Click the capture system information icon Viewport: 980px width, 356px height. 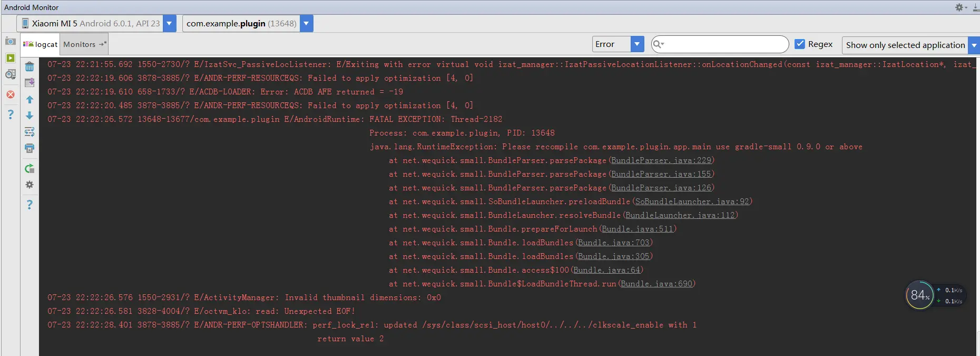[10, 75]
